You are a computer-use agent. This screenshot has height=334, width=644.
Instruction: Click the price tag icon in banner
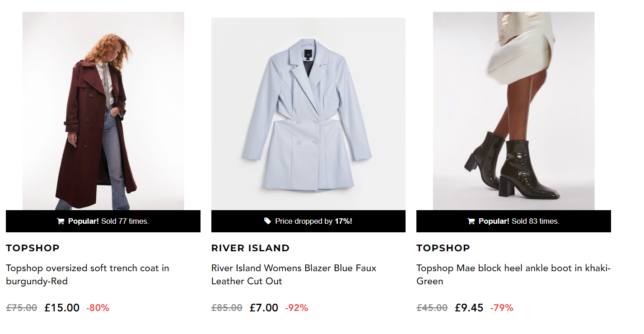[268, 221]
